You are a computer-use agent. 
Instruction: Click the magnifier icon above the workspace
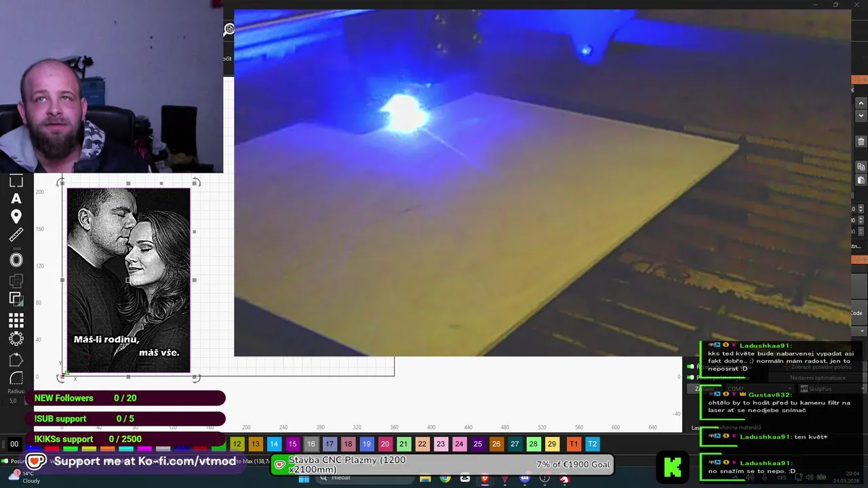(229, 29)
